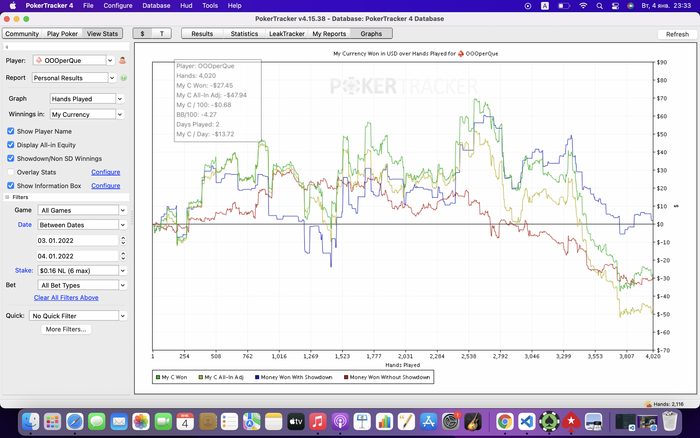Viewport: 700px width, 438px height.
Task: Open Reminders from the Dock
Action: (x=229, y=421)
